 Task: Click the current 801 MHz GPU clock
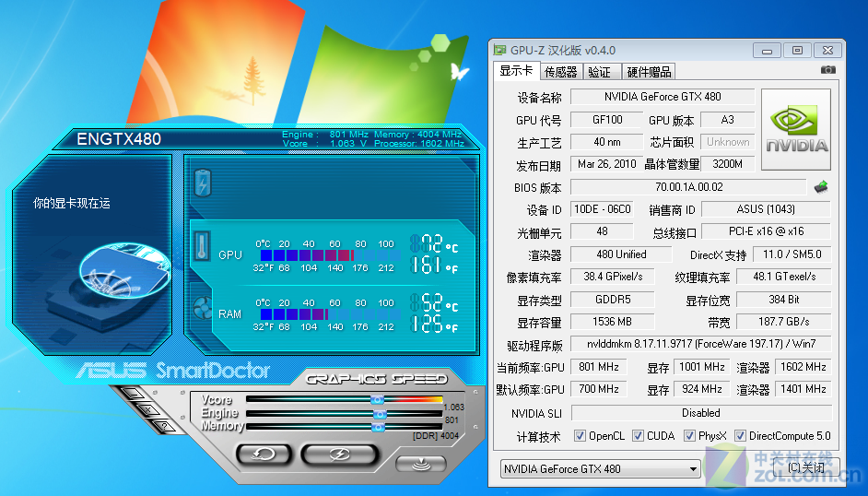tap(599, 366)
